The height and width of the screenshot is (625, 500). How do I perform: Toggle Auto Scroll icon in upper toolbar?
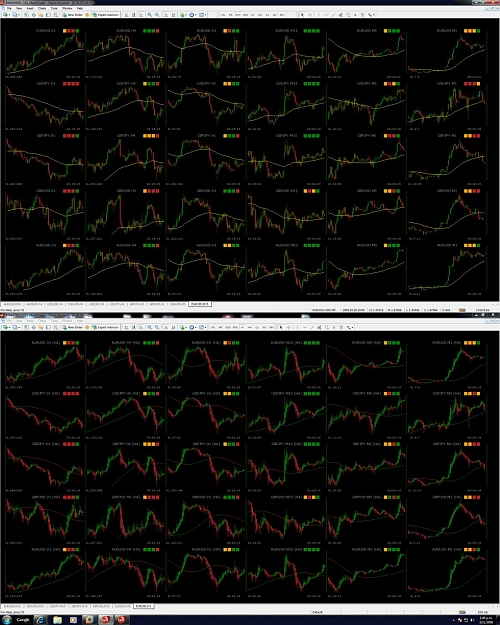click(x=166, y=15)
